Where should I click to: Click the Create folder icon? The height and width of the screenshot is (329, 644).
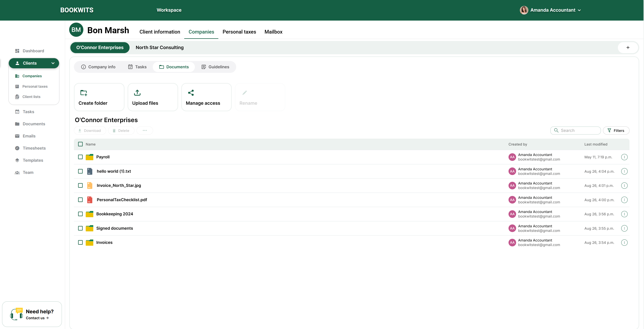pyautogui.click(x=84, y=93)
